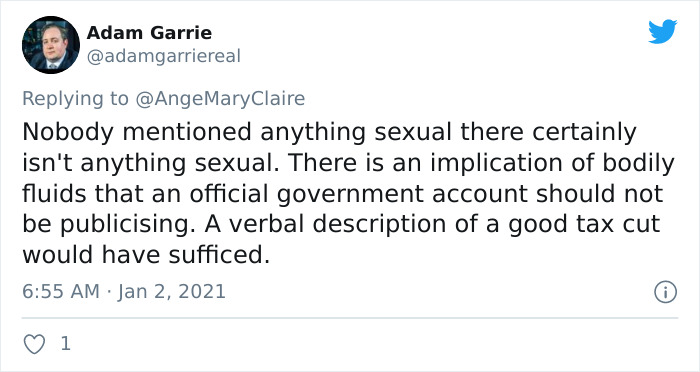
Task: Like the tweet with the heart icon
Action: 34,344
